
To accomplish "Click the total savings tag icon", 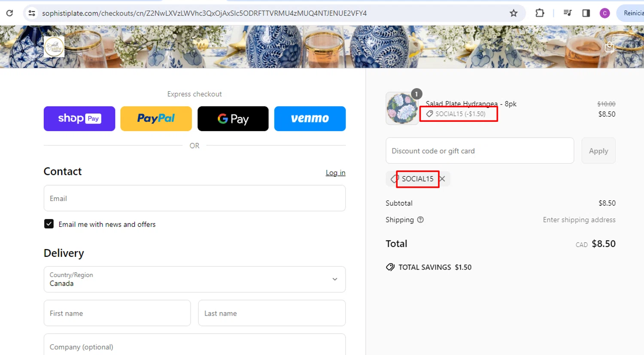I will point(390,267).
